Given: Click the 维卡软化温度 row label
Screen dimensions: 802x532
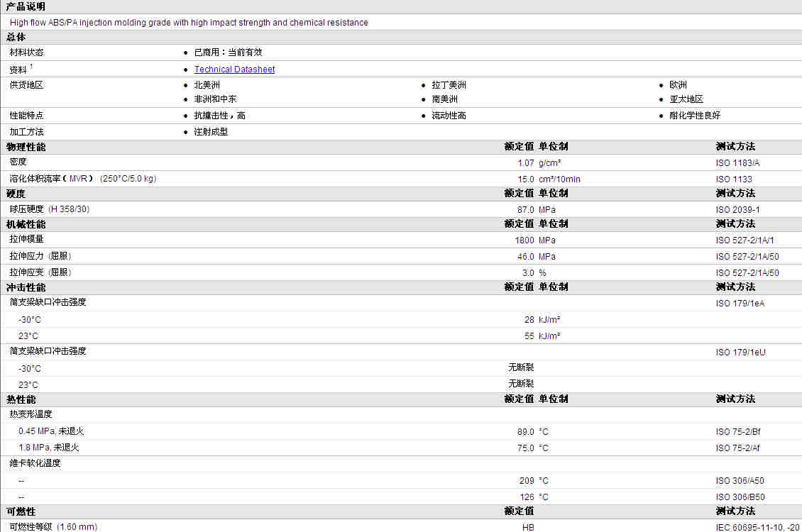Looking at the screenshot, I should [35, 463].
